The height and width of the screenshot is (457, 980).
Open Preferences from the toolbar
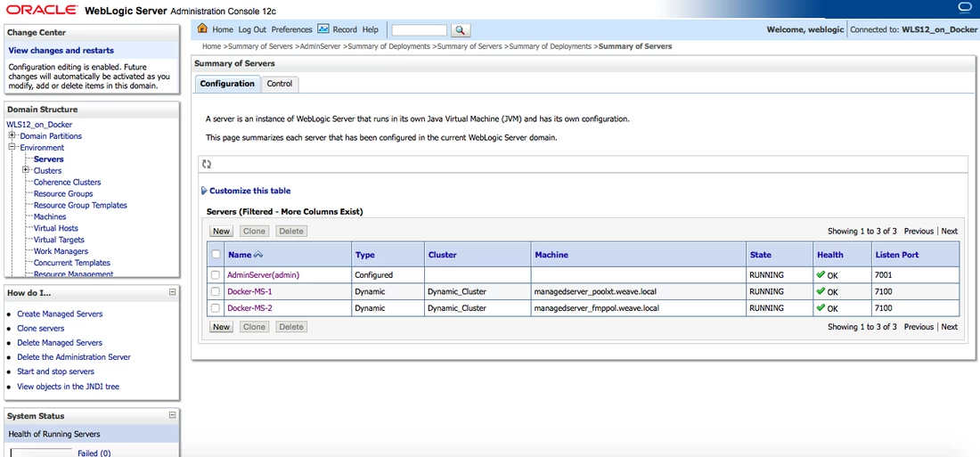pyautogui.click(x=292, y=29)
